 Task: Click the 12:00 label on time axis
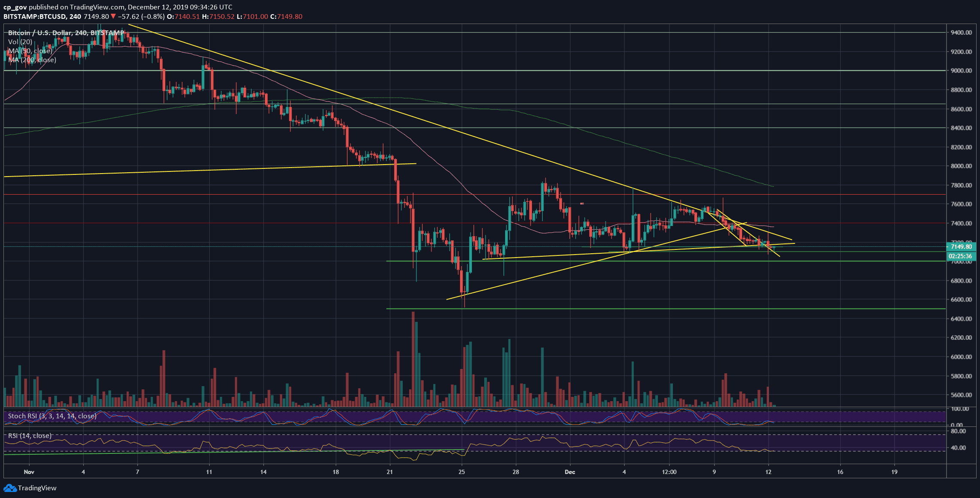point(669,472)
